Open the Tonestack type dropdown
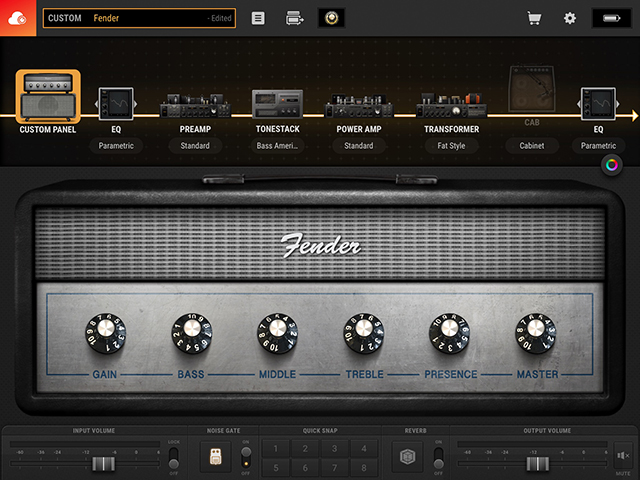This screenshot has width=640, height=480. 277,146
